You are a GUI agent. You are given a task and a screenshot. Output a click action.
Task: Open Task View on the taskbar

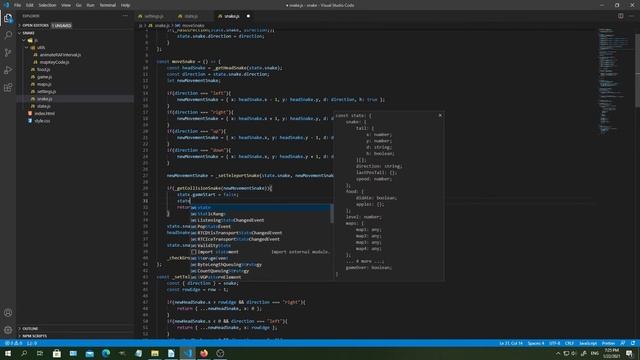[40, 353]
